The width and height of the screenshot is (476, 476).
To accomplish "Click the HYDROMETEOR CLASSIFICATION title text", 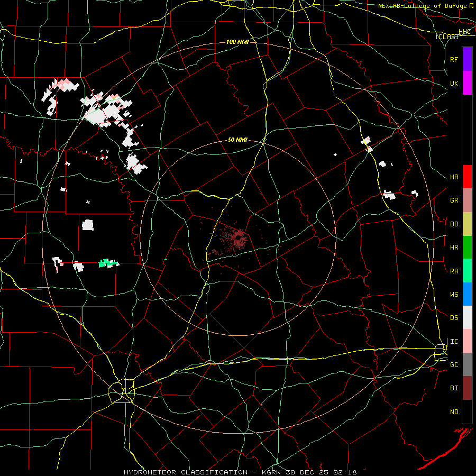I will [186, 472].
